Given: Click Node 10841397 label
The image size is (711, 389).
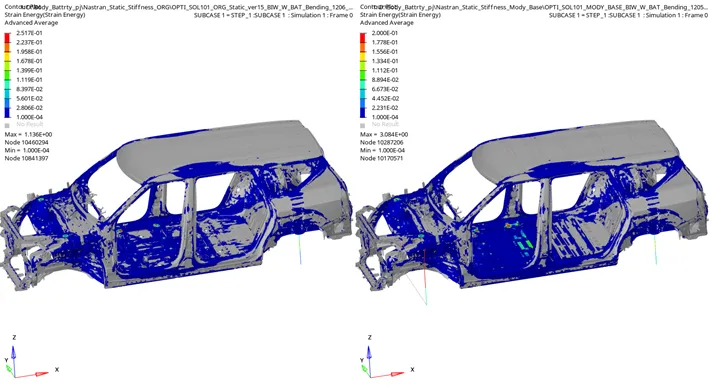Looking at the screenshot, I should pyautogui.click(x=26, y=158).
